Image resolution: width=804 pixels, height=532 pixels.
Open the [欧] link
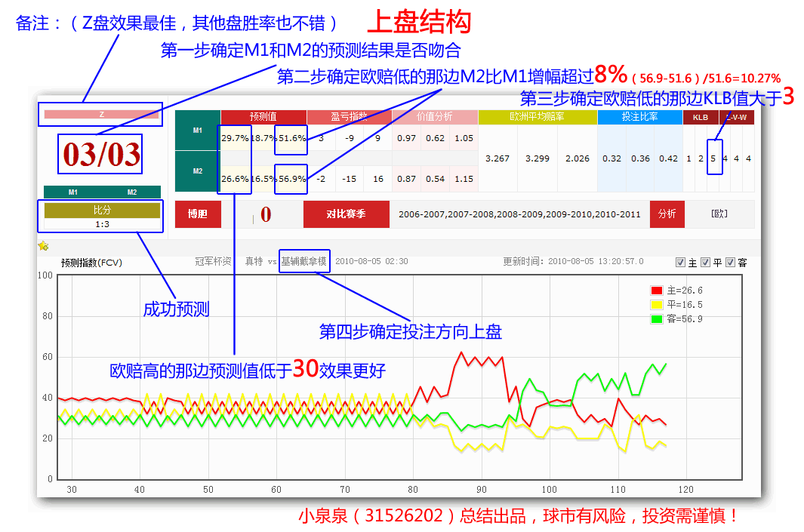click(x=719, y=214)
